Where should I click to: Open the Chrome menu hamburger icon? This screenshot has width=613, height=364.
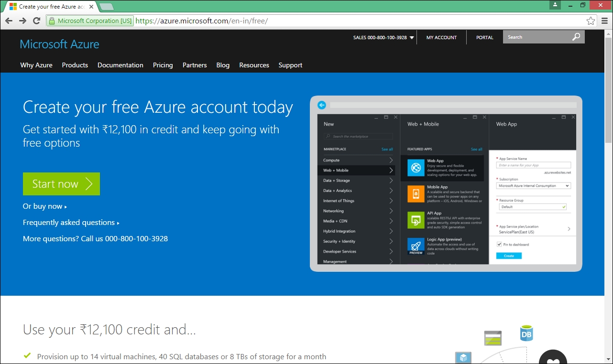tap(605, 21)
